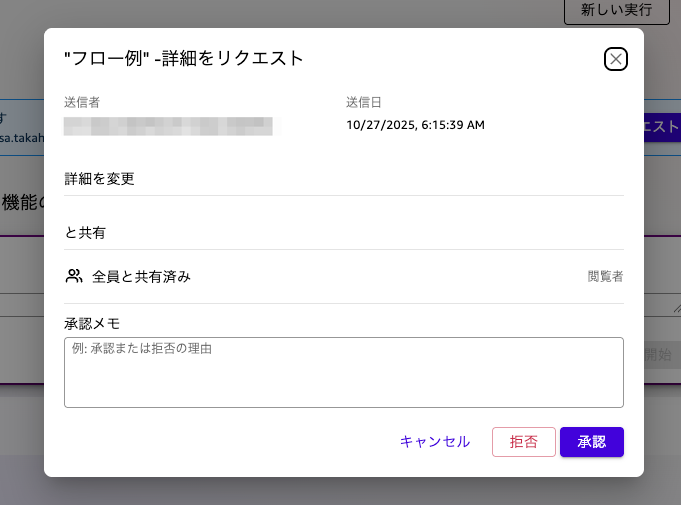Click the 詳細を変更 heading
The image size is (681, 505).
99,179
